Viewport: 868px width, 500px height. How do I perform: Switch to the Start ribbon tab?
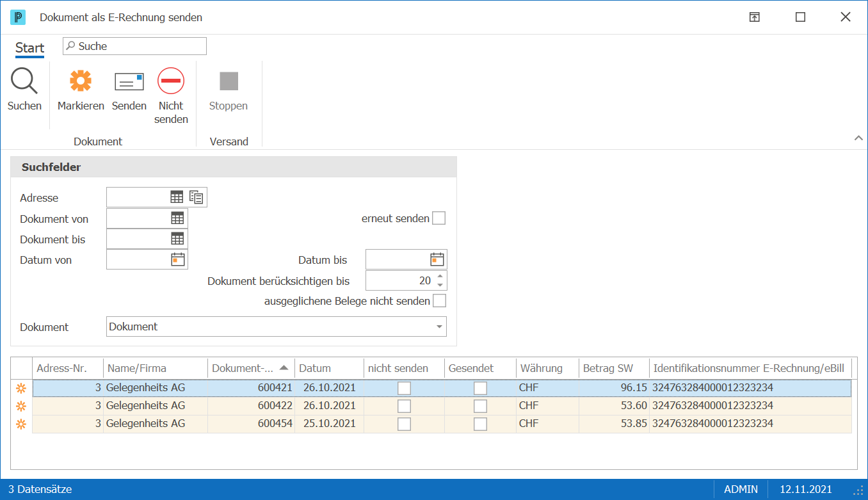coord(30,48)
